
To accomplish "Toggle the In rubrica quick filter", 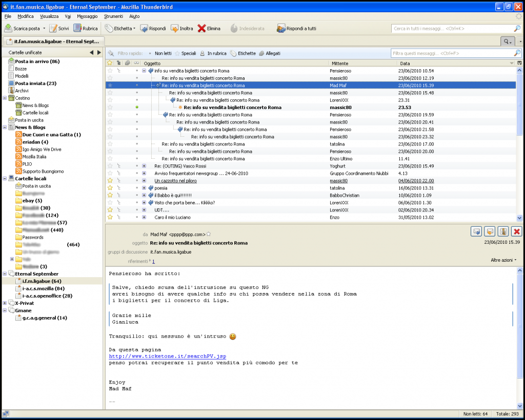I will tap(213, 53).
